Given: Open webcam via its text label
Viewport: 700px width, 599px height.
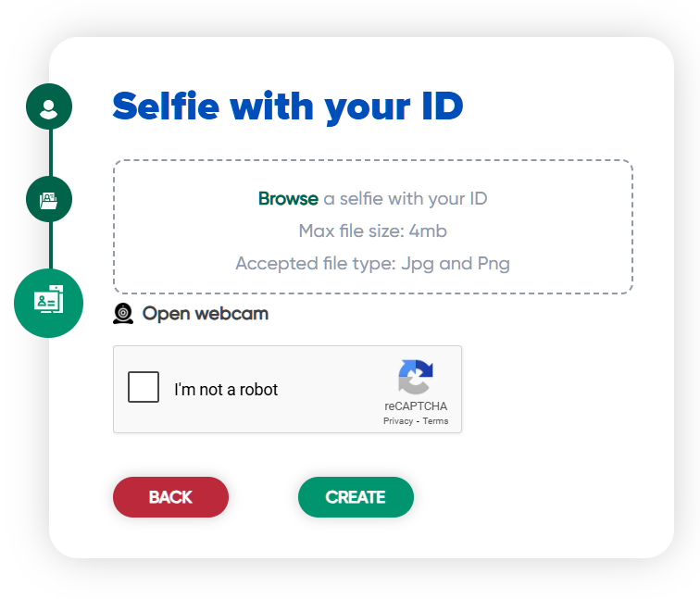Looking at the screenshot, I should 206,314.
